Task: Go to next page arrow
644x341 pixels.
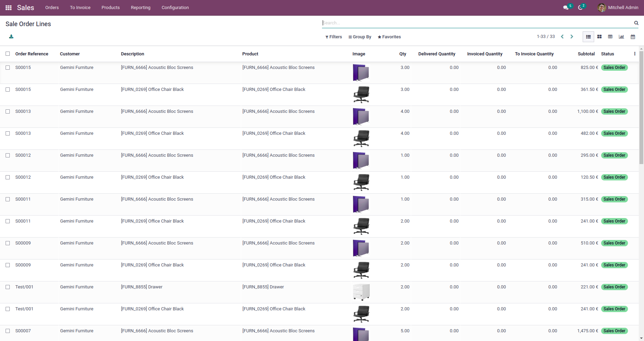Action: click(x=572, y=37)
